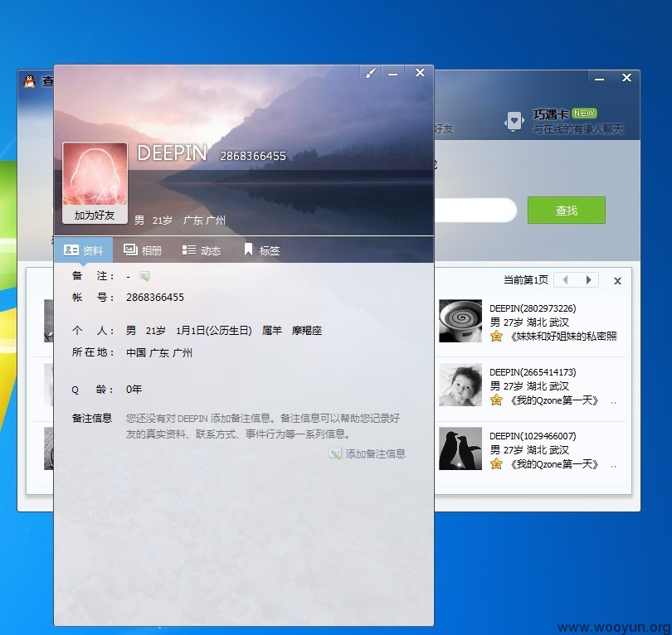The image size is (672, 635).
Task: Open the 巧遇卡 card icon in search window
Action: pyautogui.click(x=514, y=121)
